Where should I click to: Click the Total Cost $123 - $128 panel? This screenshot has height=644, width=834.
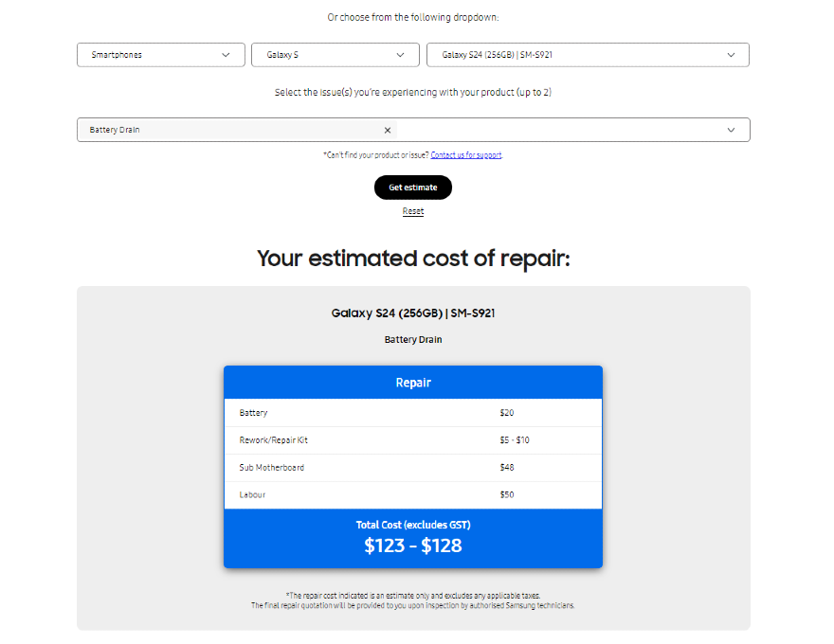[413, 538]
